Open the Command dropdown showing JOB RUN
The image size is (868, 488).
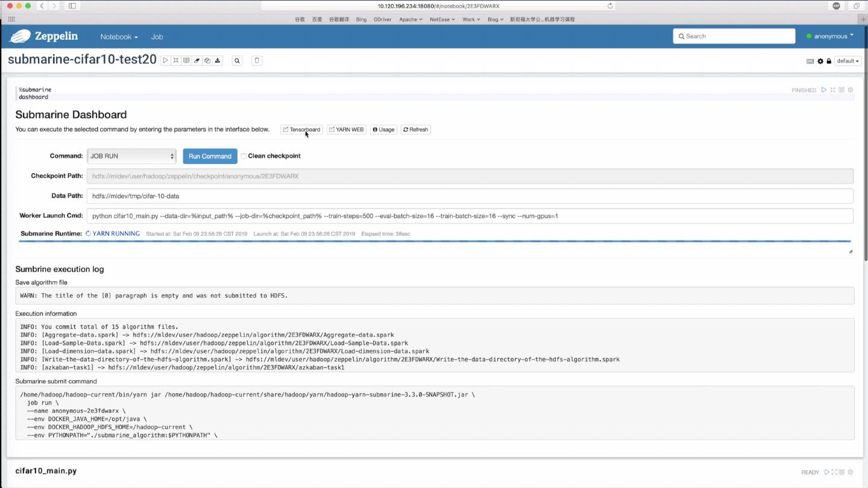131,156
